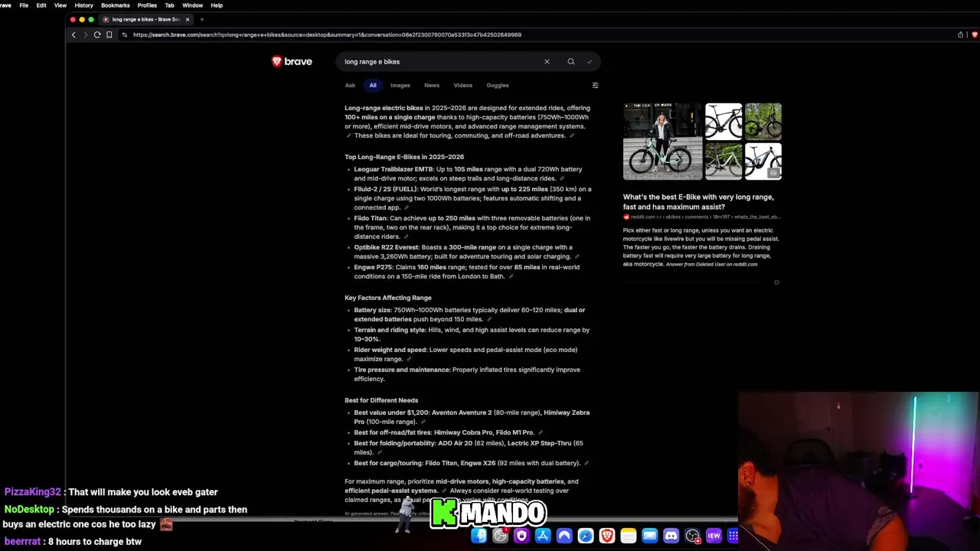Screen dimensions: 980x551
Task: Select the All results tab
Action: 373,85
